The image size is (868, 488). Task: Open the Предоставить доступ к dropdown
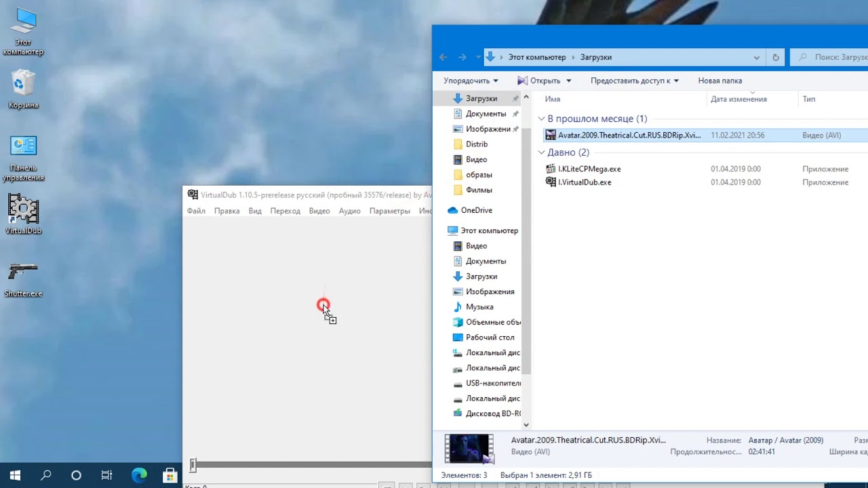634,81
